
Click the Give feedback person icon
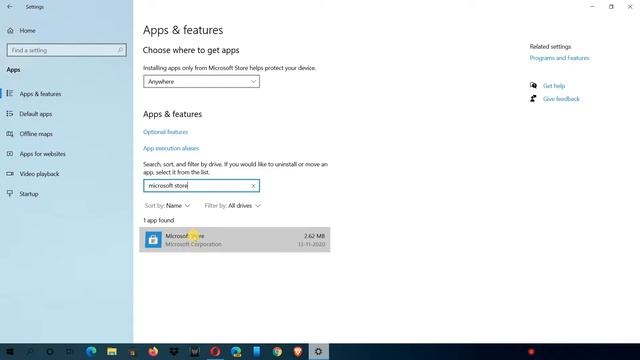(x=533, y=98)
